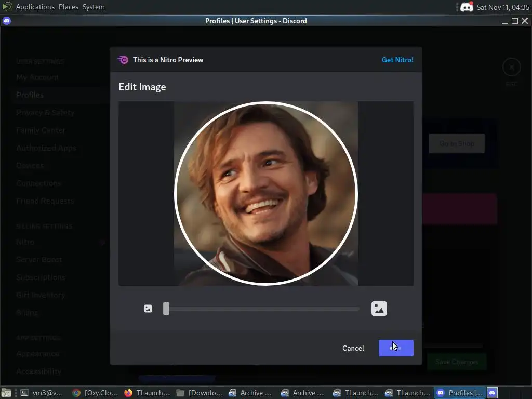This screenshot has height=399, width=532.
Task: Switch to the [Downlo... folder taskbar item
Action: [199, 393]
